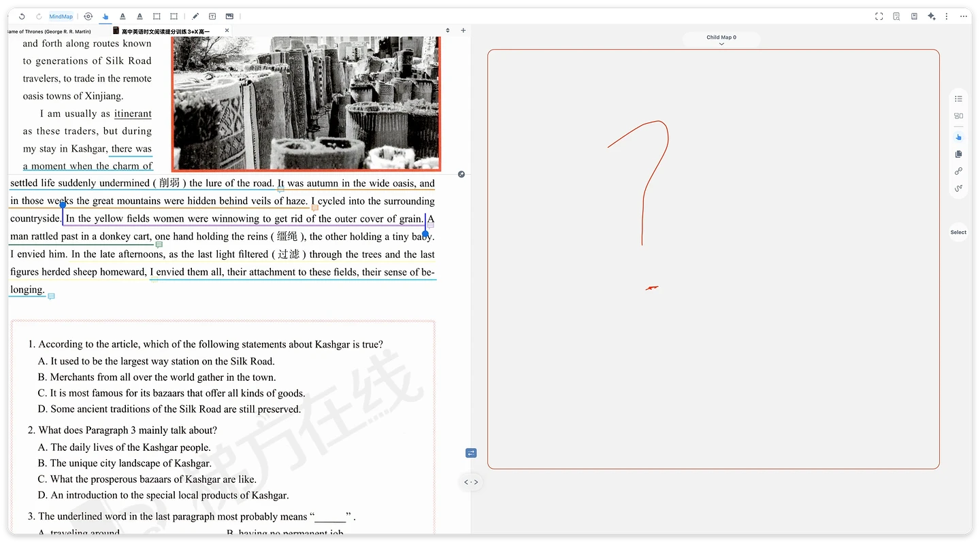Click question '1. According to the article'

(206, 344)
